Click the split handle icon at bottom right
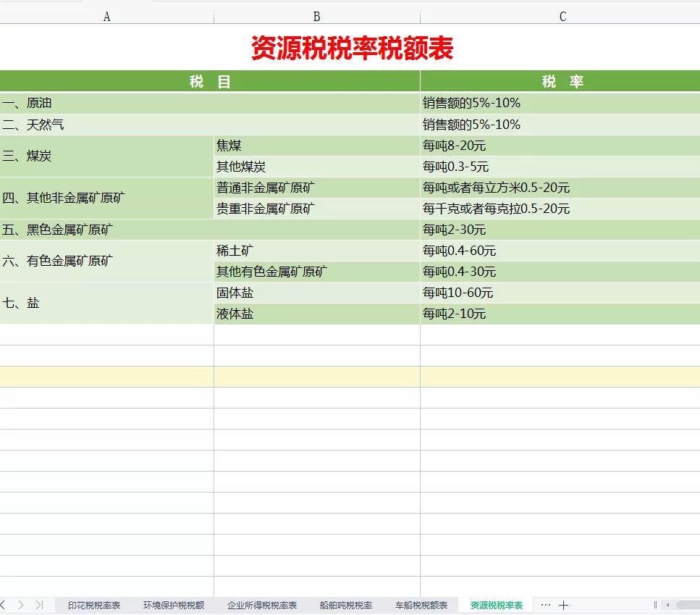The width and height of the screenshot is (700, 615). coord(656,605)
